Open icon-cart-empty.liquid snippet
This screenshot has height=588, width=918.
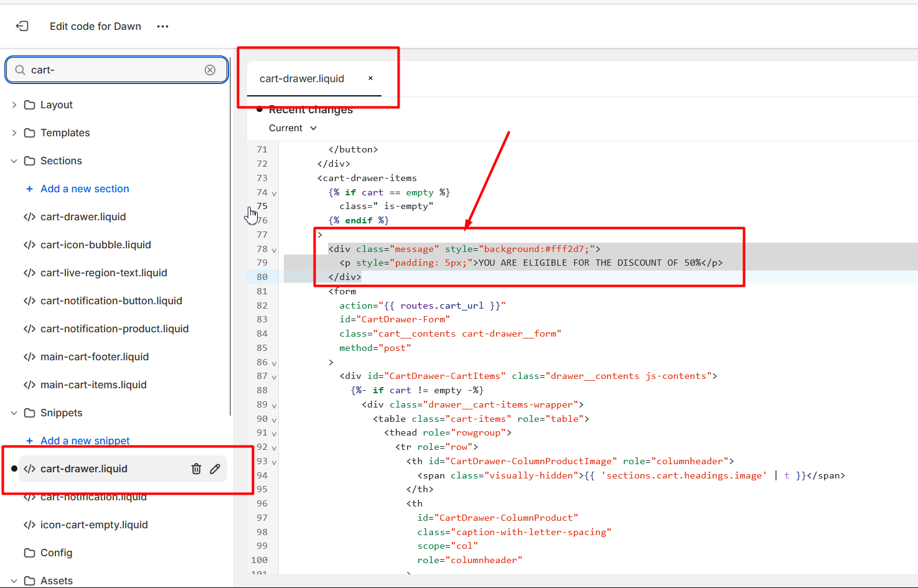pos(94,525)
